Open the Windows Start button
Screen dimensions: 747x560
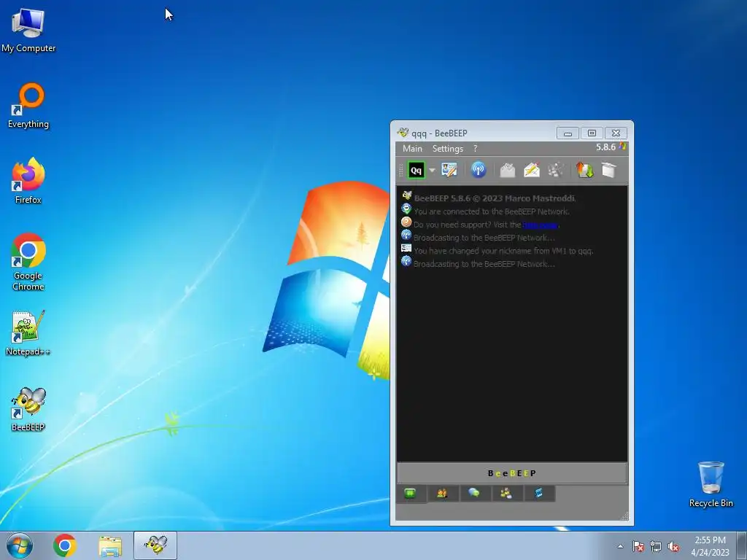coord(20,545)
